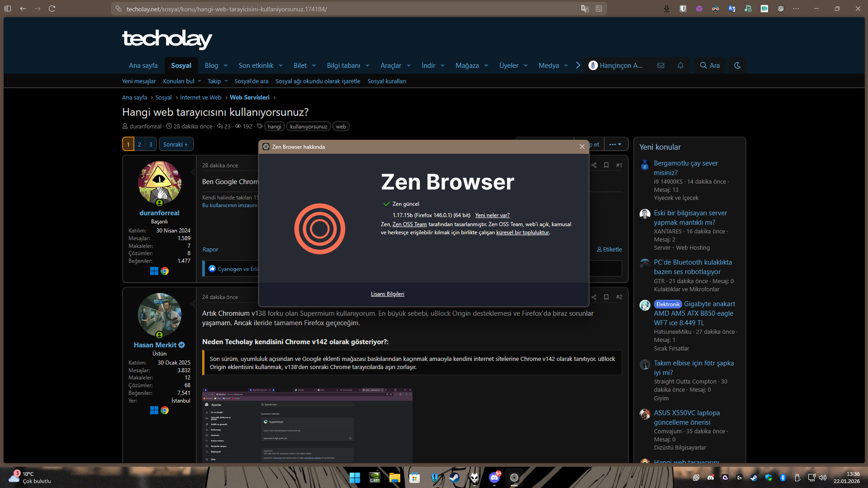868x488 pixels.
Task: Open the music note plus extension
Action: click(x=748, y=9)
